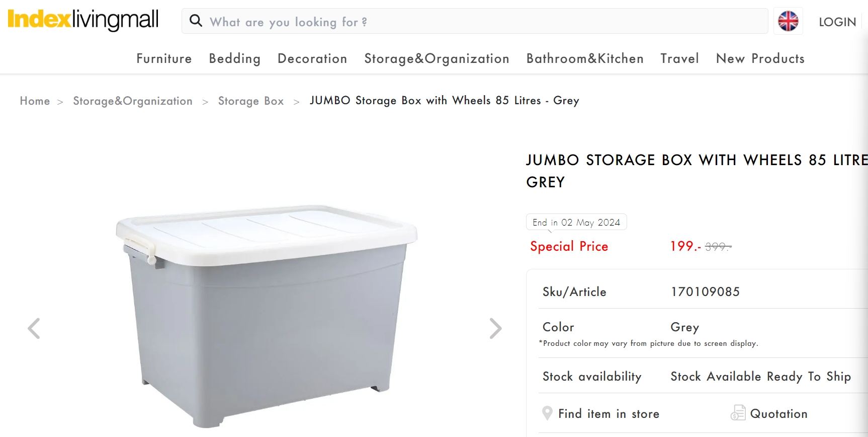Click the map pin store locator icon
Screen dimensions: 868x437
[x=547, y=413]
